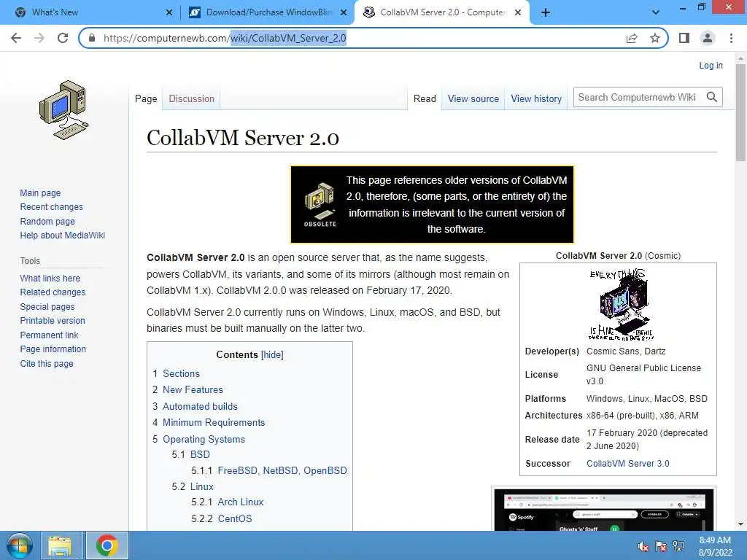Open the Page tab
This screenshot has height=560, width=747.
pyautogui.click(x=146, y=98)
